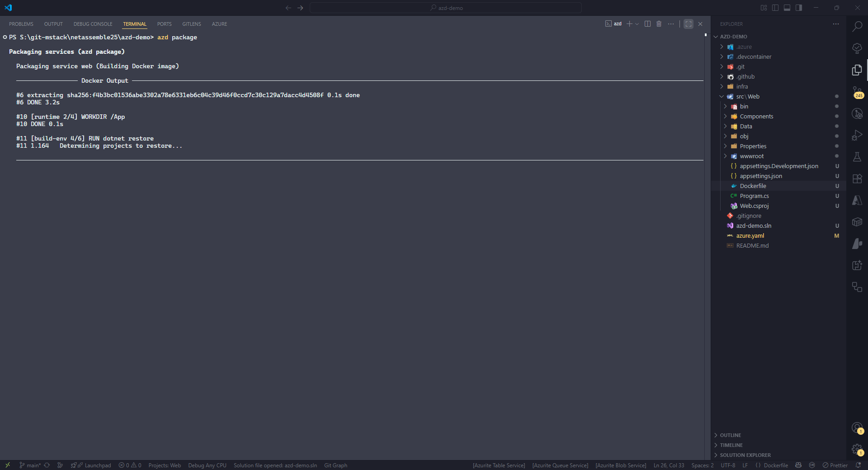This screenshot has height=470, width=868.
Task: Toggle the panel visibility icon near window controls
Action: pyautogui.click(x=787, y=8)
